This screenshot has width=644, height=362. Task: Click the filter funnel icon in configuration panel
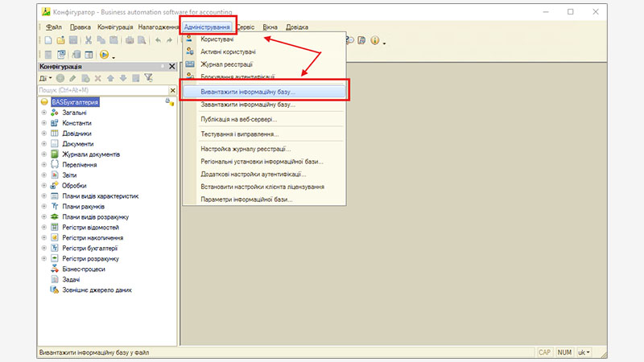pos(149,78)
